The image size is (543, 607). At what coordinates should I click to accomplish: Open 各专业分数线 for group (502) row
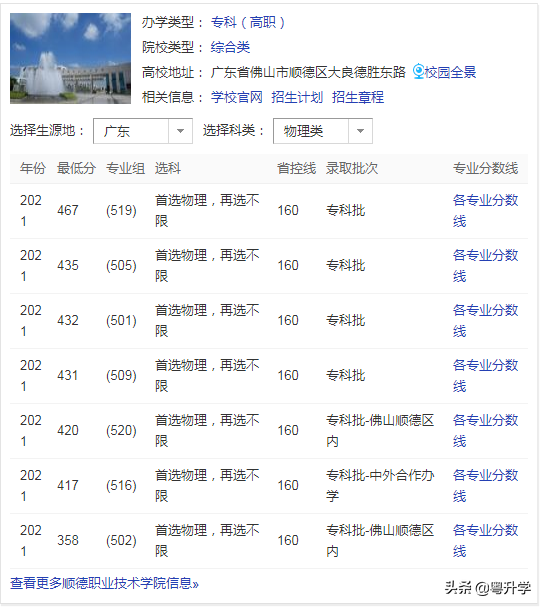pos(485,540)
